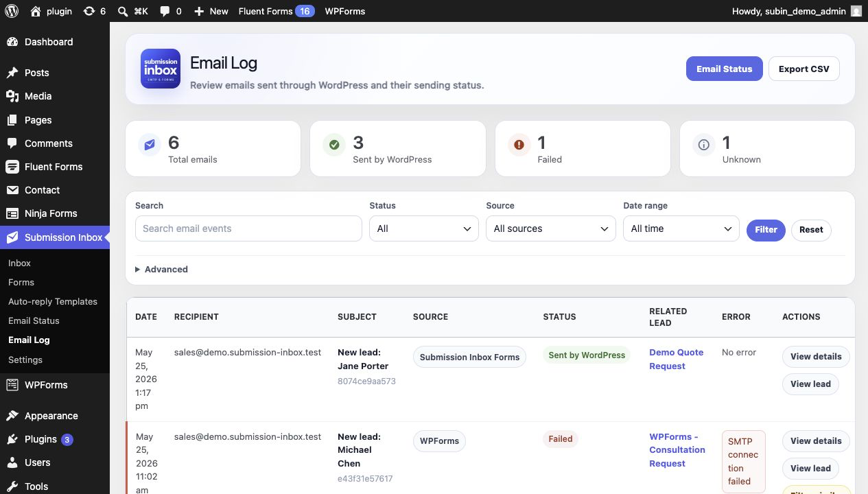The height and width of the screenshot is (494, 868).
Task: Click the Submission Inbox Forms source badge
Action: (469, 357)
